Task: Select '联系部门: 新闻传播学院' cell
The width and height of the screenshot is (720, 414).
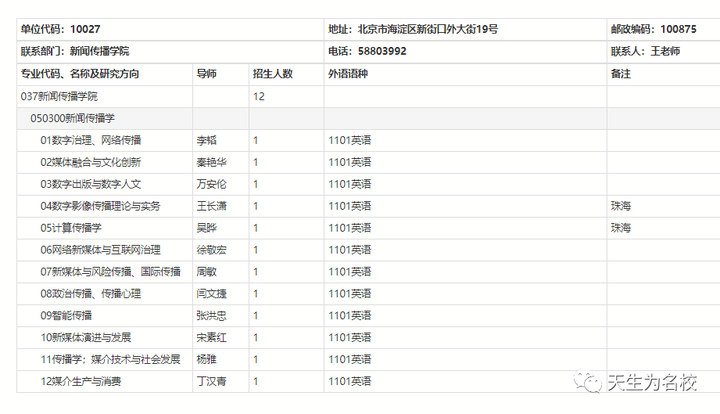Action: click(x=170, y=51)
